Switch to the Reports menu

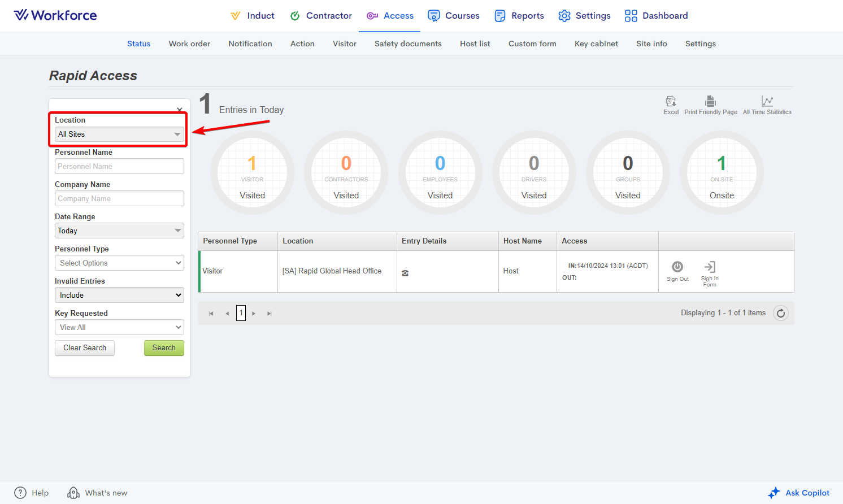519,16
